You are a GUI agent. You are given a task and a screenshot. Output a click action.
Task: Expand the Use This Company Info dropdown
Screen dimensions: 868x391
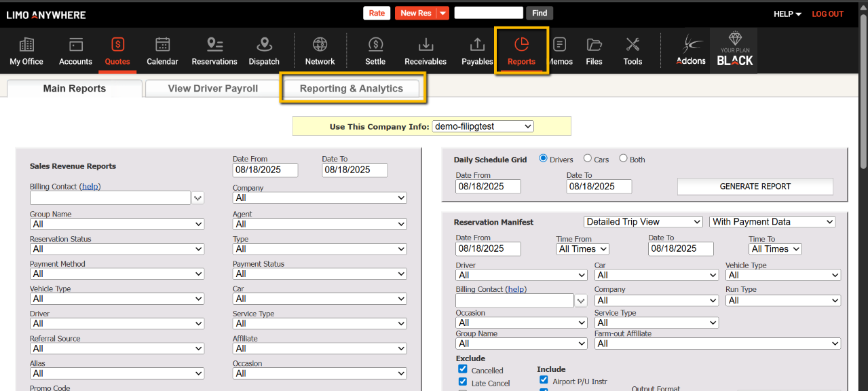pos(483,126)
